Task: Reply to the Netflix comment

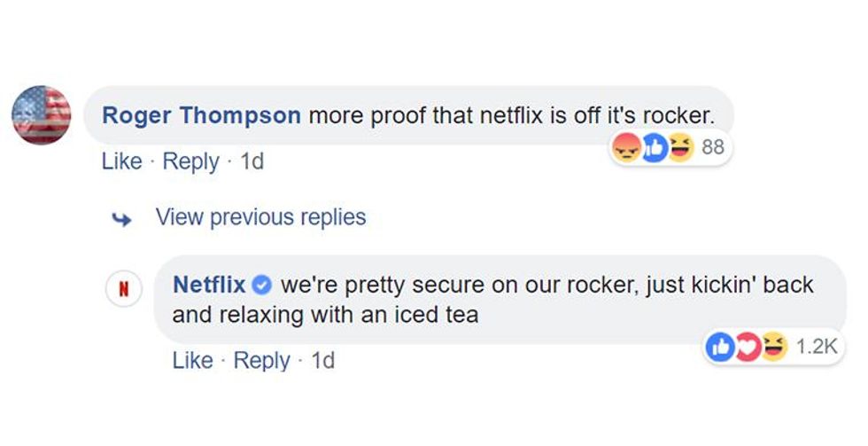Action: [261, 360]
